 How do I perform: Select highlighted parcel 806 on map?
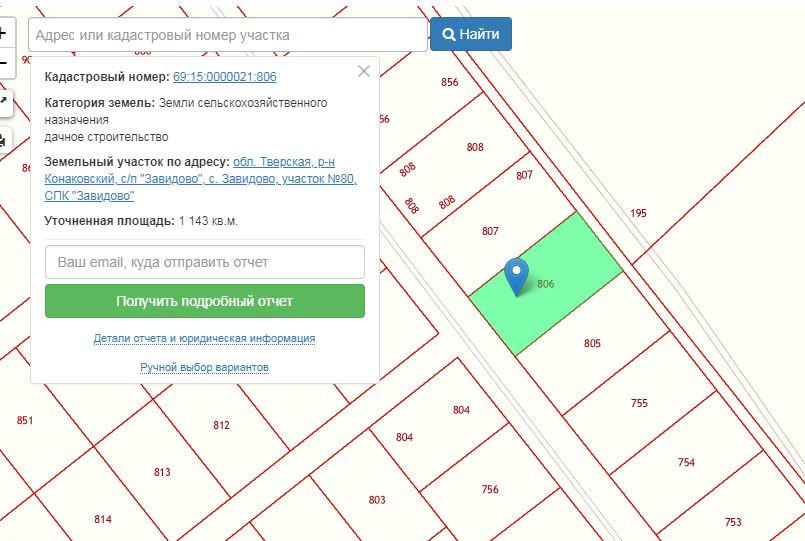point(546,284)
